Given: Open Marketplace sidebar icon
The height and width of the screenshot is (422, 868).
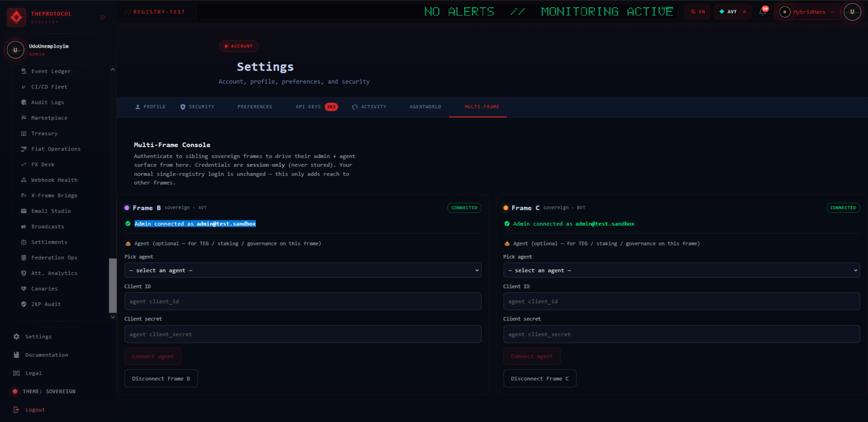Looking at the screenshot, I should [23, 118].
